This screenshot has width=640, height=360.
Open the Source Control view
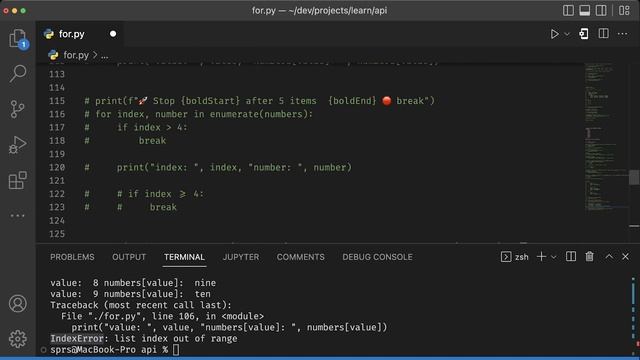18,109
